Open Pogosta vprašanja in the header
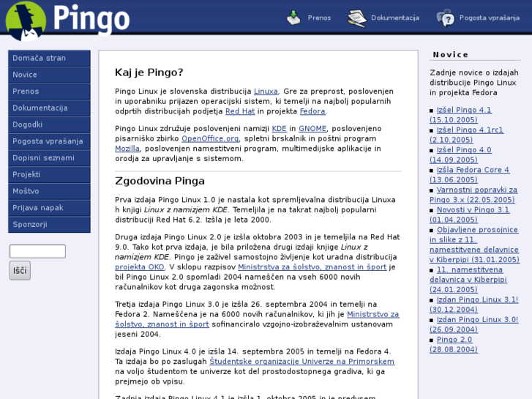The image size is (532, 399). (490, 18)
